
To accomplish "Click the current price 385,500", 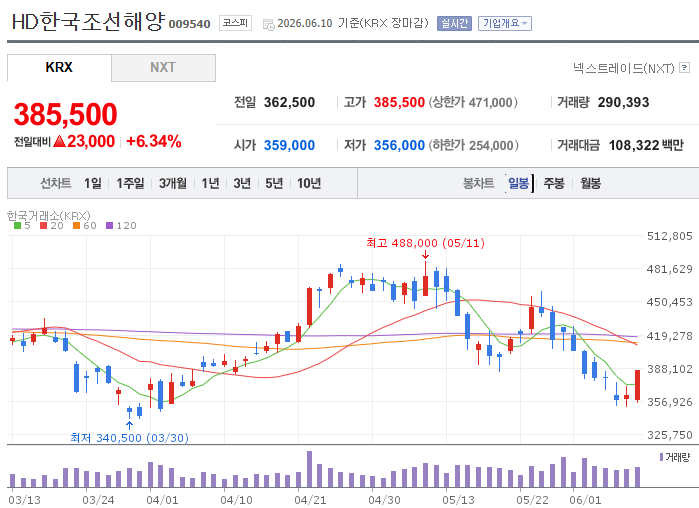I will pos(66,114).
